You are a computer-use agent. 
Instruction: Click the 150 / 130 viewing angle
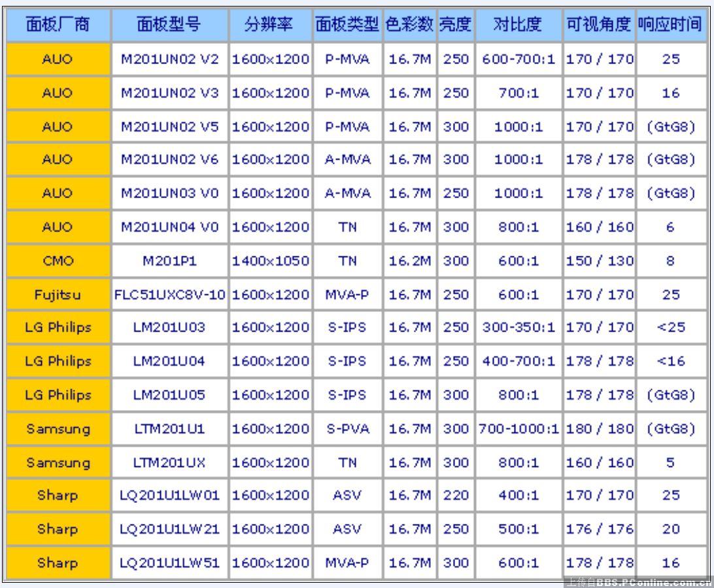tap(600, 261)
